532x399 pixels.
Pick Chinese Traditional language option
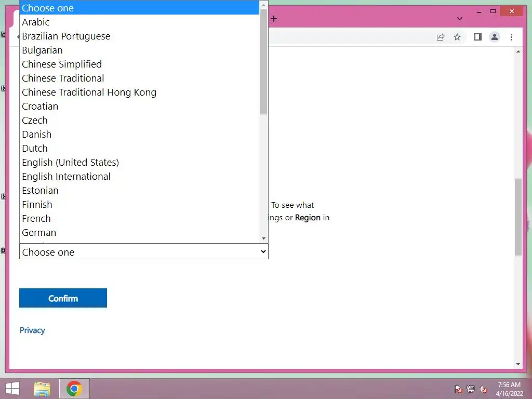click(x=139, y=78)
